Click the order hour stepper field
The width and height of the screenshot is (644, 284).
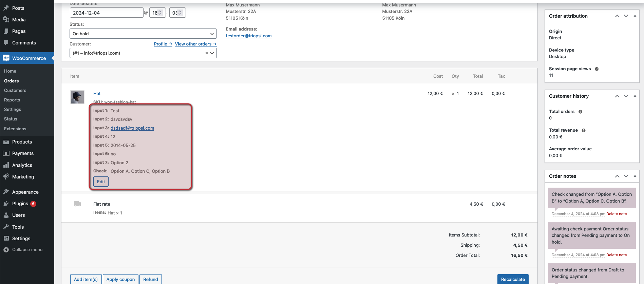[157, 13]
